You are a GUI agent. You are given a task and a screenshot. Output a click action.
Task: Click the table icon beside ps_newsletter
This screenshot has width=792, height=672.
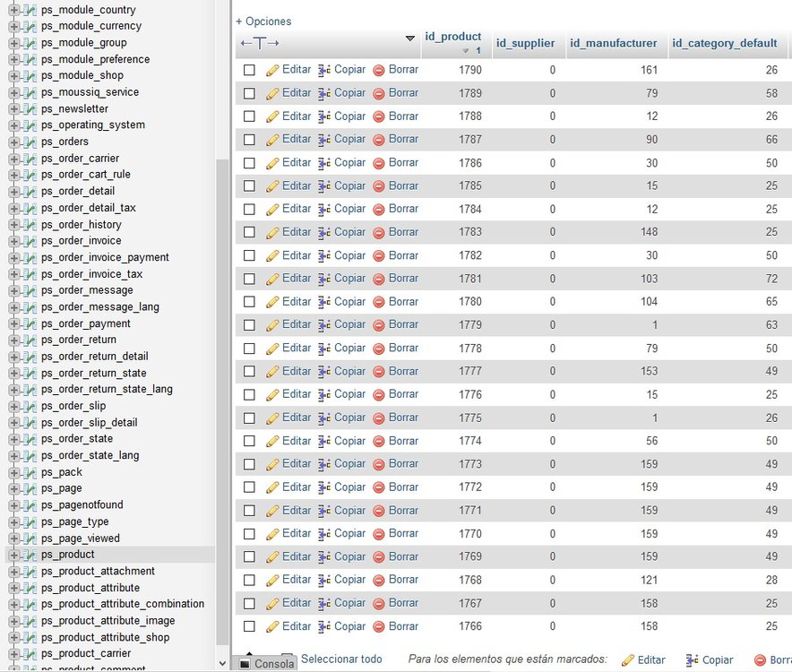tap(30, 109)
